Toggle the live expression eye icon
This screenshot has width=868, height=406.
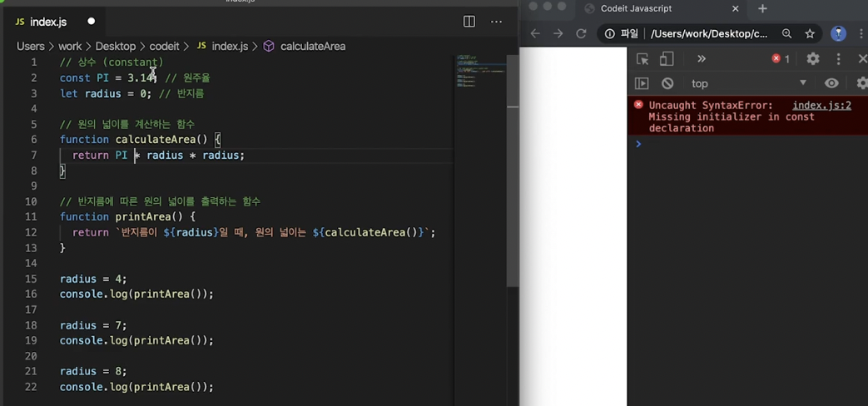point(831,83)
